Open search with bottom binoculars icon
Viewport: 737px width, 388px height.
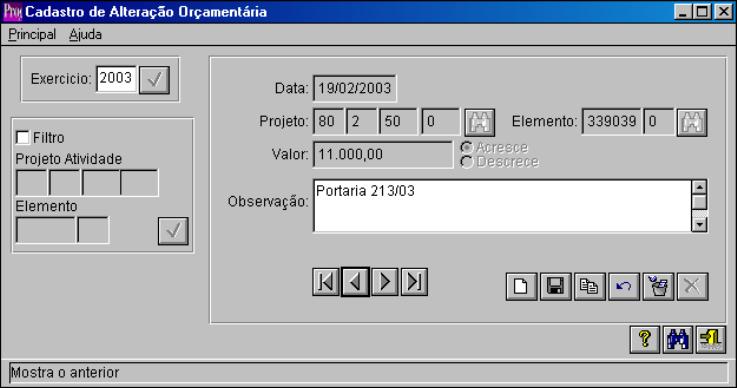677,340
